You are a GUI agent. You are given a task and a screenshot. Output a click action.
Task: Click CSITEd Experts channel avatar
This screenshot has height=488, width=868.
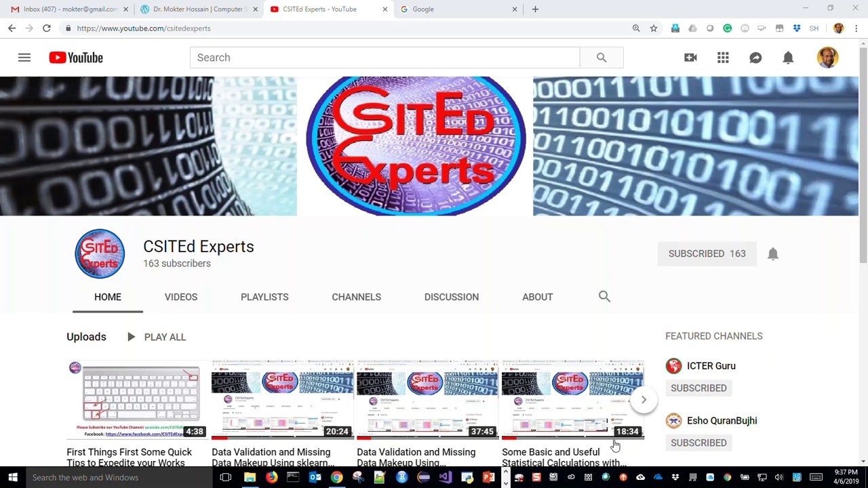pos(100,254)
